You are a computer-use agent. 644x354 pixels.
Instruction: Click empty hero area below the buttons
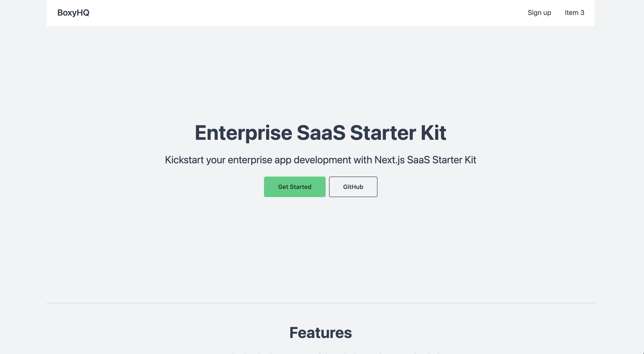(321, 250)
